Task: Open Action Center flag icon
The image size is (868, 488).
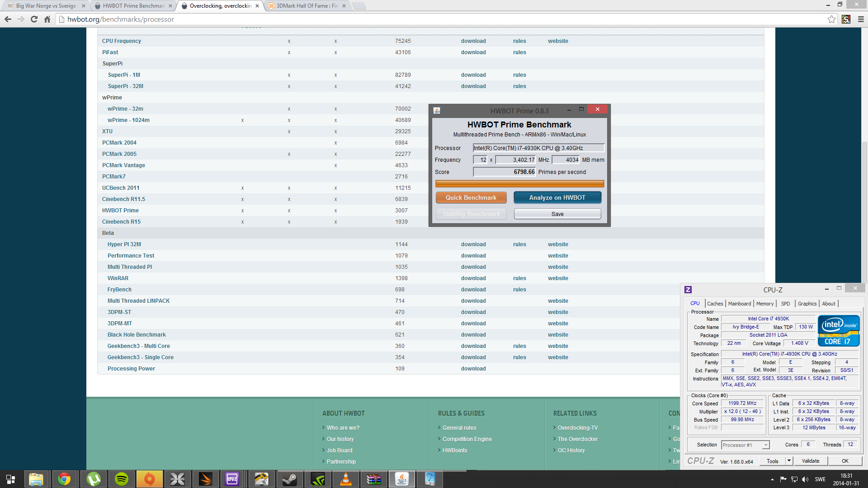Action: (783, 479)
